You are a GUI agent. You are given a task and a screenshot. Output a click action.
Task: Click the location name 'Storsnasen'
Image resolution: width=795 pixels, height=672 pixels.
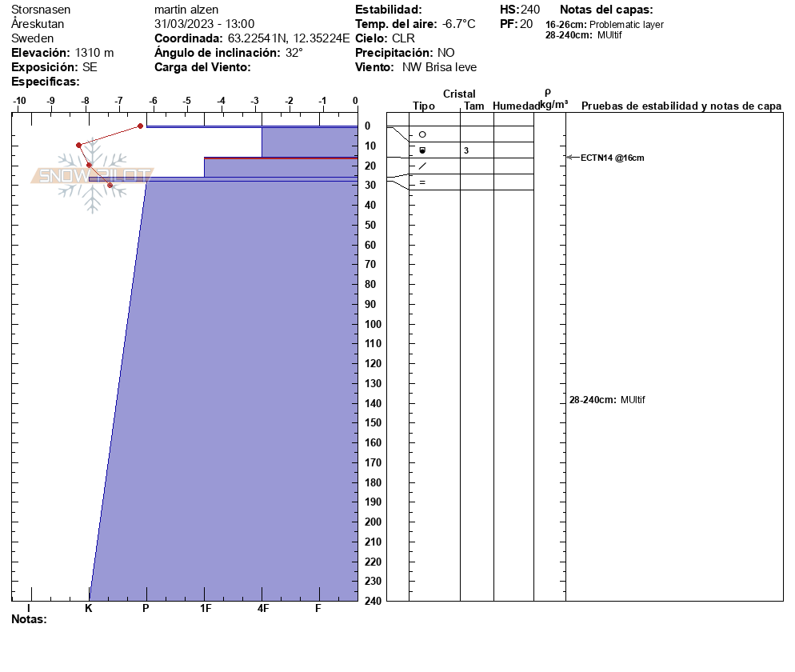[x=41, y=10]
